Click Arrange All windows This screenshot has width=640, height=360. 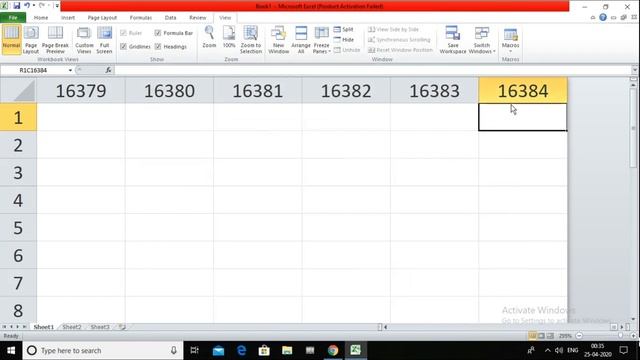[x=301, y=39]
